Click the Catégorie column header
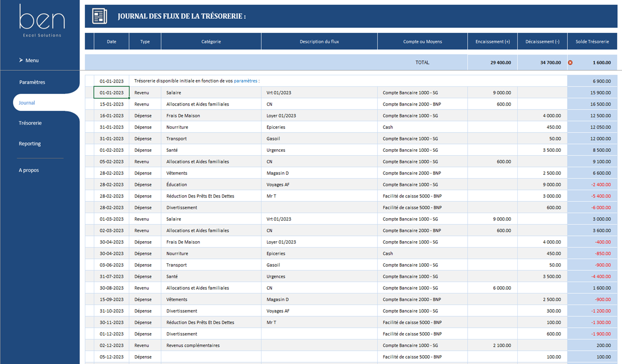The width and height of the screenshot is (622, 364). 211,41
